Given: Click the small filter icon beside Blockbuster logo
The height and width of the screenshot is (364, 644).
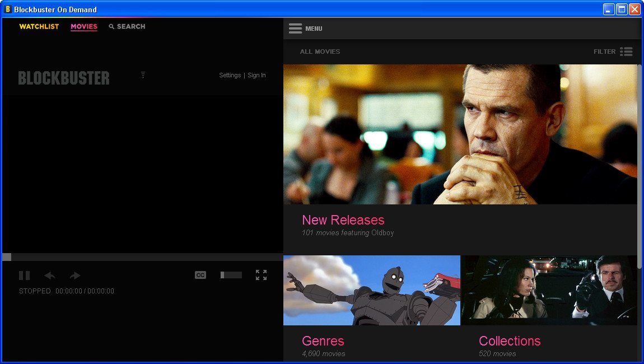Looking at the screenshot, I should [x=143, y=74].
